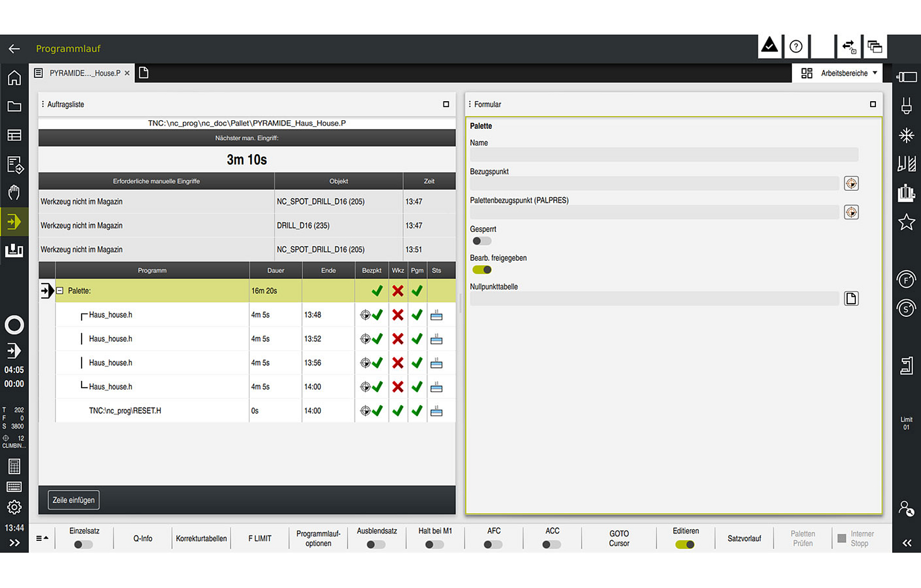Disable the Bearb. freigegeben switch
Image resolution: width=921 pixels, height=588 pixels.
coord(482,270)
